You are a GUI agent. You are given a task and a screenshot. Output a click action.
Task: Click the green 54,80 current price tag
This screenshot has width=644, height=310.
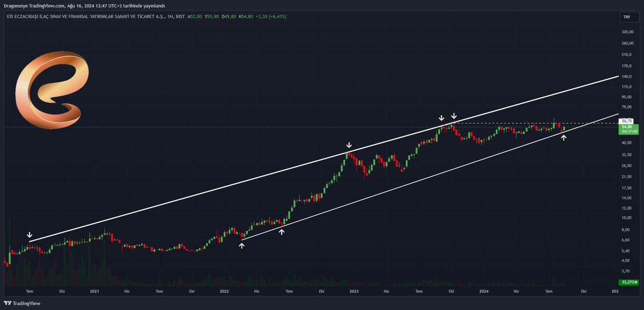[627, 127]
